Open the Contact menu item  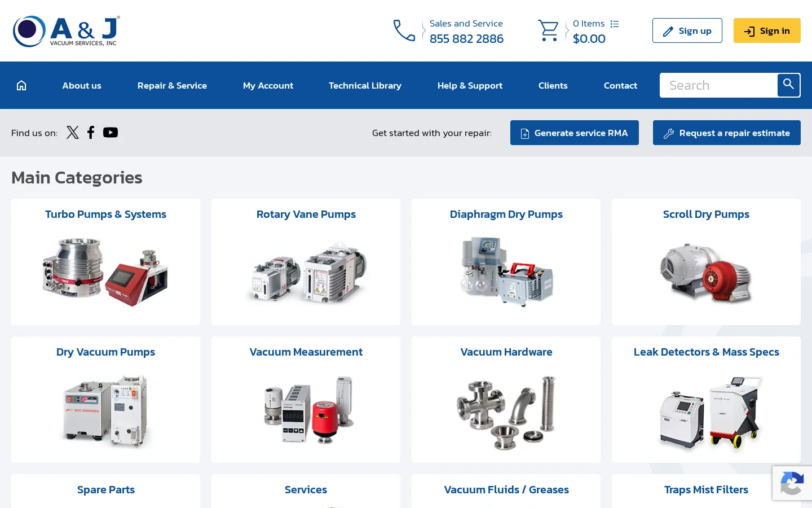point(620,85)
